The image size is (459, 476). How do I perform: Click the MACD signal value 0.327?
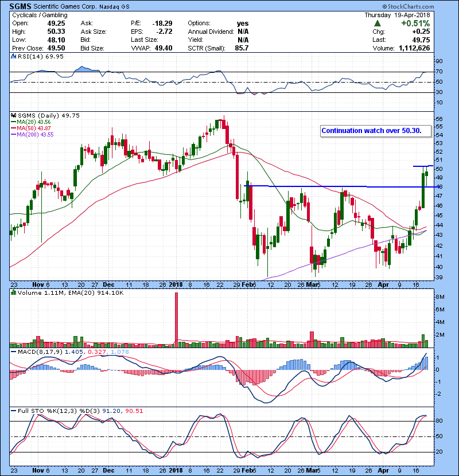click(97, 352)
